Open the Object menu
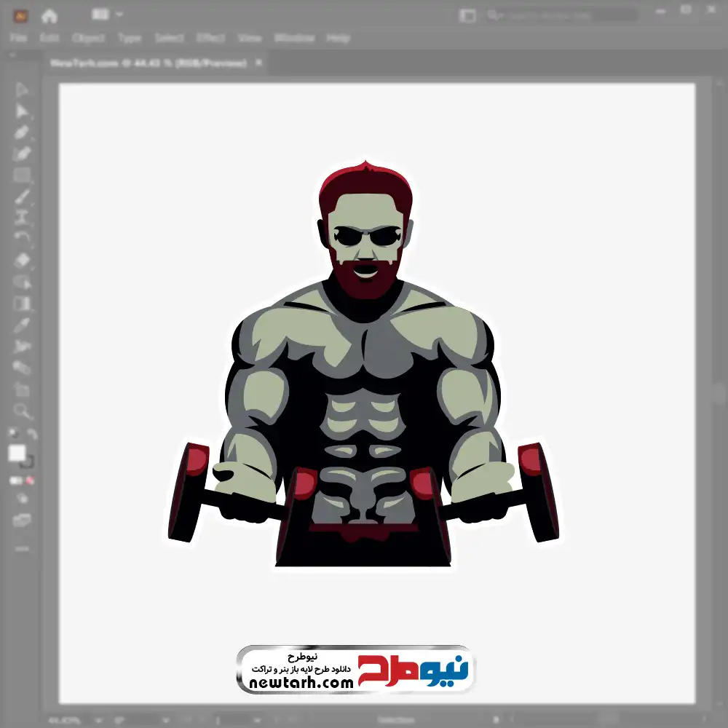 pyautogui.click(x=88, y=38)
